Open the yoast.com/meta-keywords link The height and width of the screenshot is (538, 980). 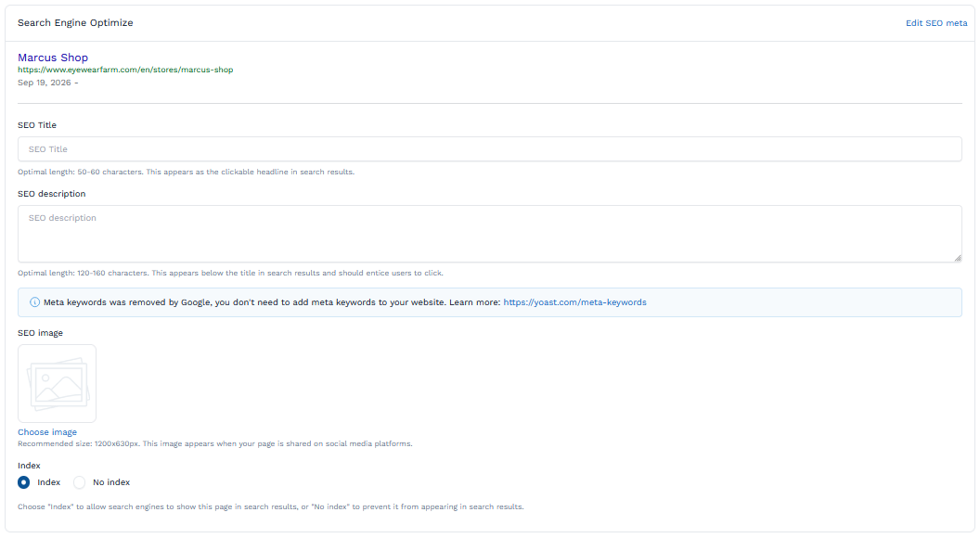point(574,302)
